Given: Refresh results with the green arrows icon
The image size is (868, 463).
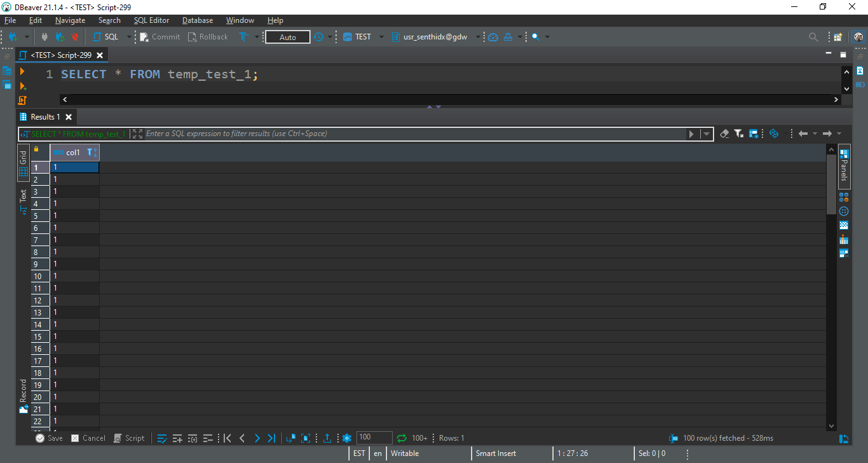Looking at the screenshot, I should [x=402, y=438].
